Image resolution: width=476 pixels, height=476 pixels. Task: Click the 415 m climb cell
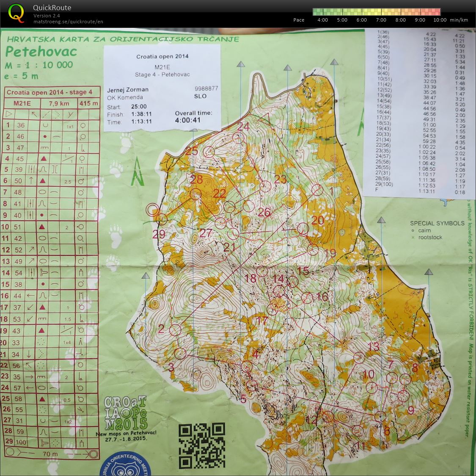coord(89,104)
